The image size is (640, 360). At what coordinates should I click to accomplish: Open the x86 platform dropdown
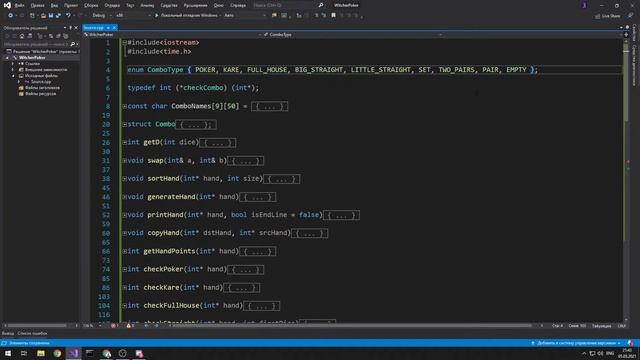tap(133, 16)
